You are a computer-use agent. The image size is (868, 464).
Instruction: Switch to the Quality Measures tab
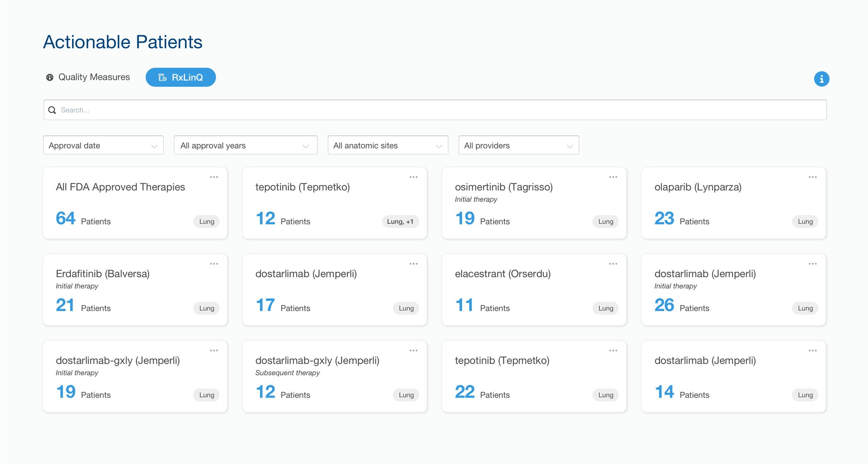(88, 77)
